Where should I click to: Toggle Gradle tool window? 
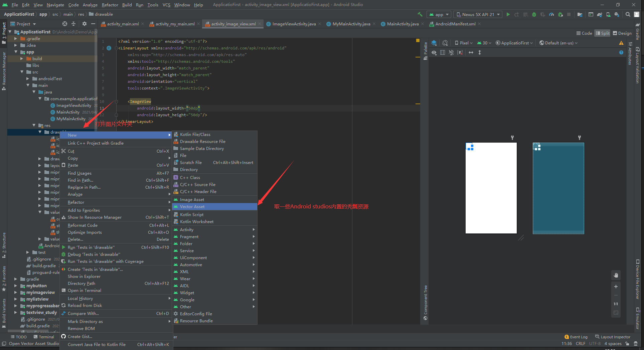(x=638, y=32)
